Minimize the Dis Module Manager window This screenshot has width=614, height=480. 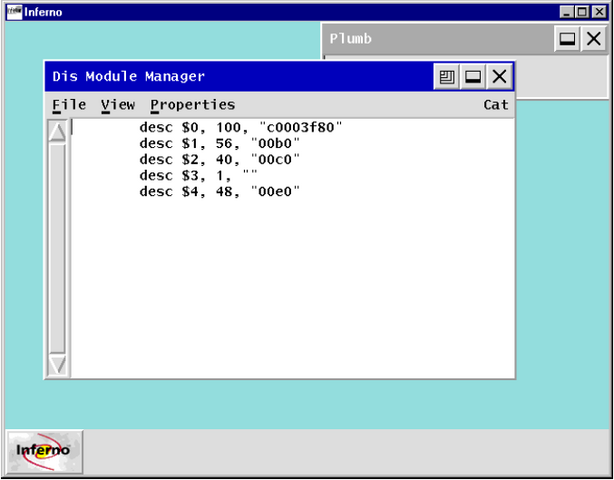pyautogui.click(x=473, y=77)
